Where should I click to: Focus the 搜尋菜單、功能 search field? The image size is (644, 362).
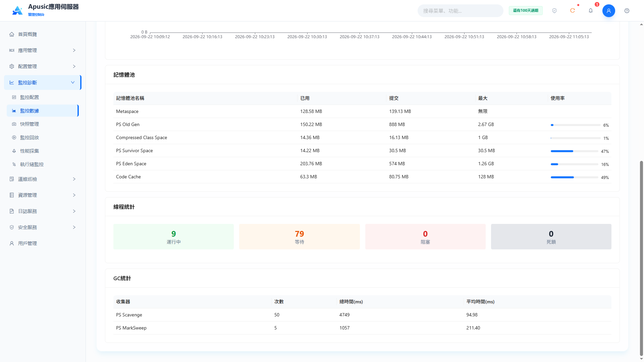(460, 11)
